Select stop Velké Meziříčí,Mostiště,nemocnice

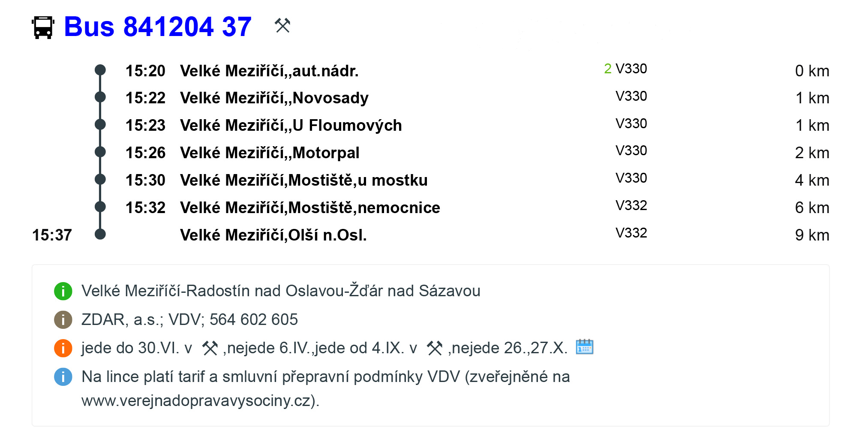click(310, 208)
